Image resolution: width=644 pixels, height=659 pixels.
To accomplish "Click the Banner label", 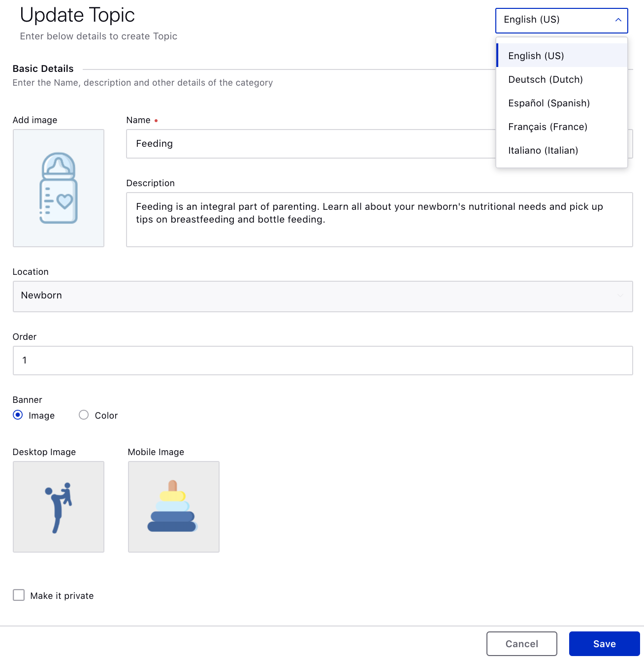I will (28, 400).
